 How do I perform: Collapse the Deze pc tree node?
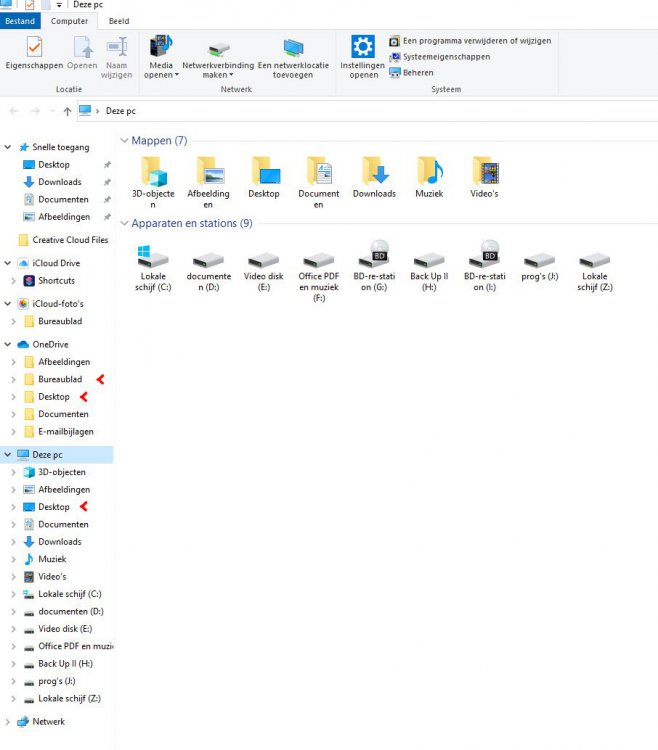[x=8, y=454]
